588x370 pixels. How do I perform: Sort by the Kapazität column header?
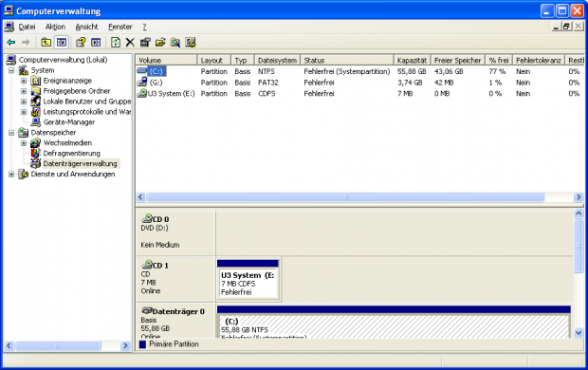[x=413, y=61]
